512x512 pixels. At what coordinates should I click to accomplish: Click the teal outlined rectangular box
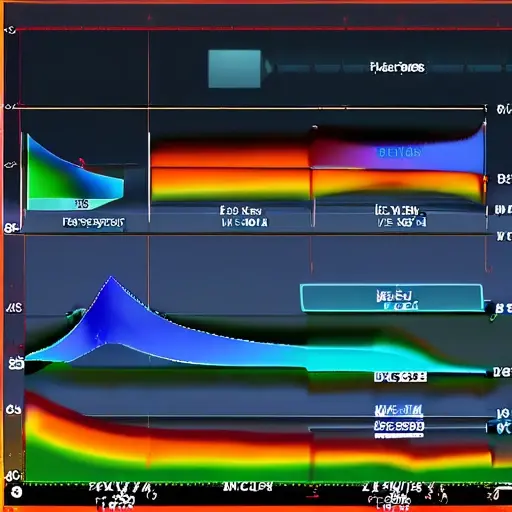pos(392,298)
